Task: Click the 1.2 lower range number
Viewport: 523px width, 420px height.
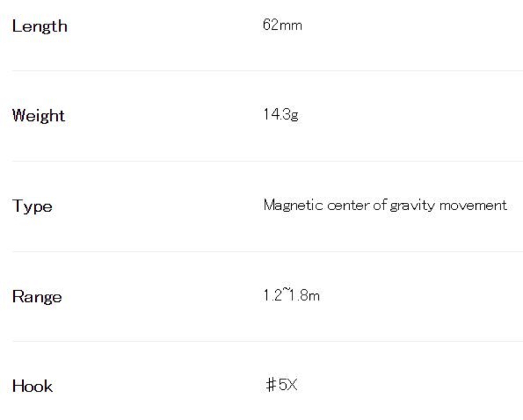Action: pyautogui.click(x=272, y=296)
